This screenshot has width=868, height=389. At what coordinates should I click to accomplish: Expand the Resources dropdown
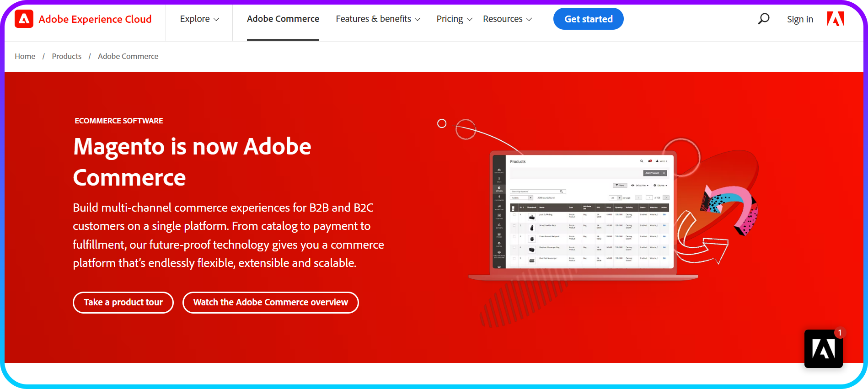pyautogui.click(x=508, y=19)
